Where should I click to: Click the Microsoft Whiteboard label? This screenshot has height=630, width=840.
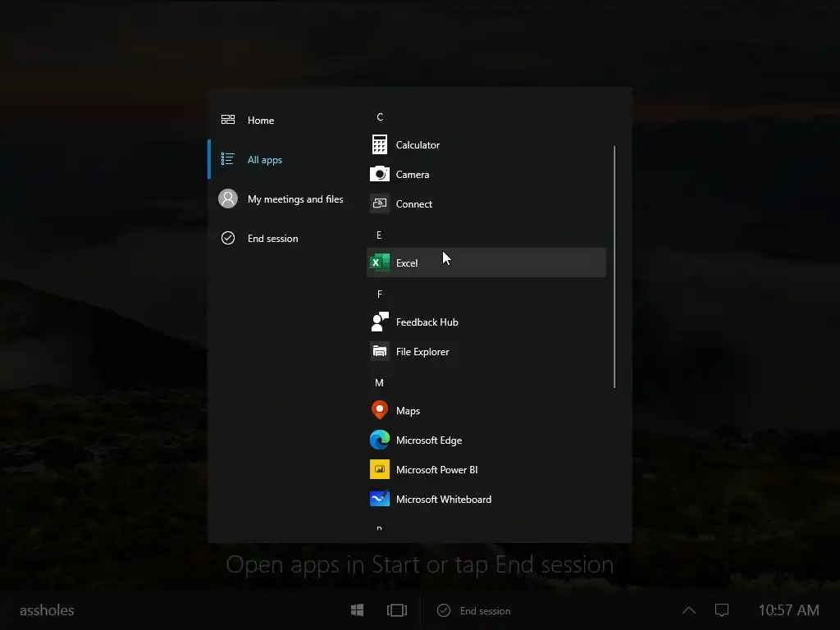tap(444, 500)
